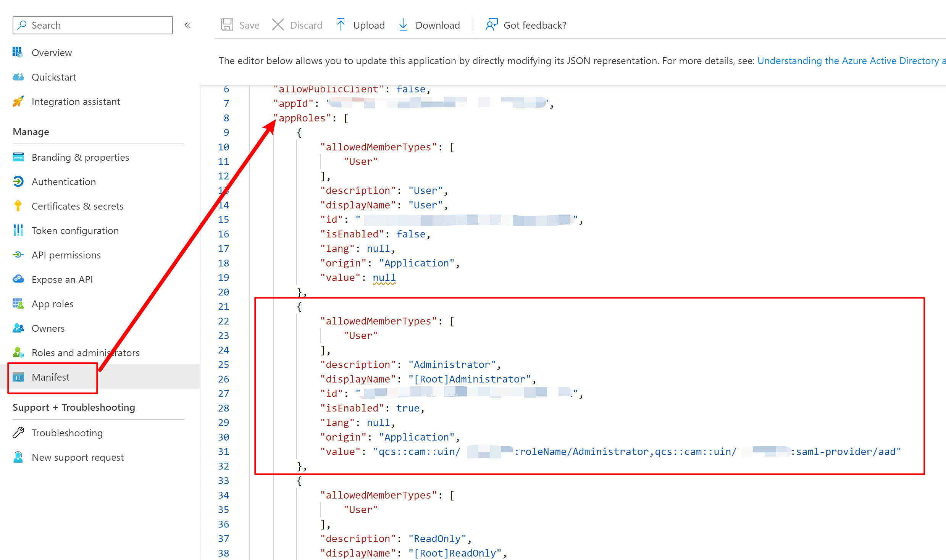Open Certificates & secrets key icon
The height and width of the screenshot is (560, 946).
coord(18,206)
